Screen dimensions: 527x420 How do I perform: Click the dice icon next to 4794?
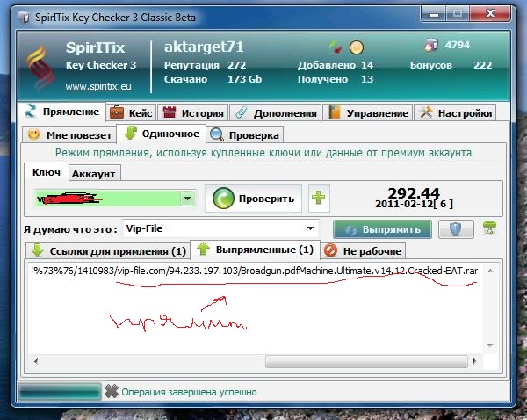coord(431,45)
